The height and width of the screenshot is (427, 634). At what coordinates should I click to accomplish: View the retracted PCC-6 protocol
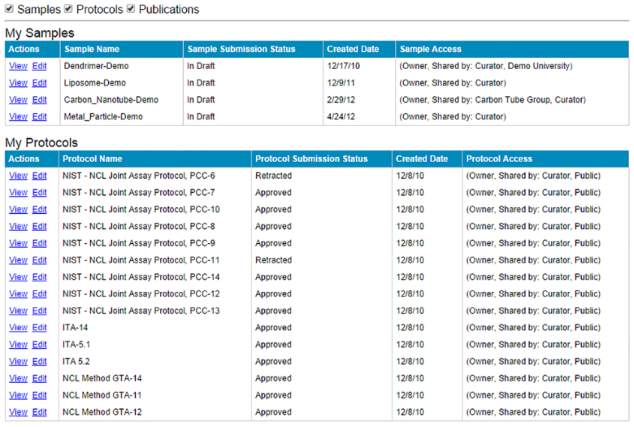[x=17, y=176]
